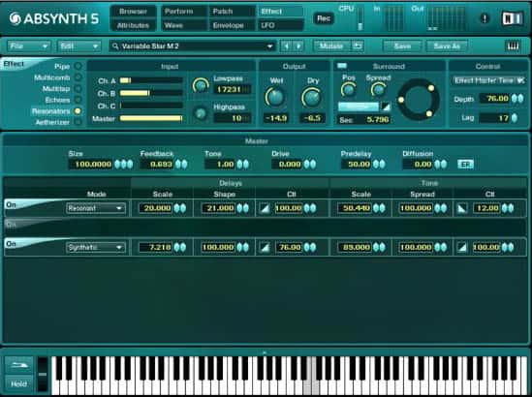Screen dimensions: 532x397
Task: Select the Multicomb effect mode
Action: (78, 77)
